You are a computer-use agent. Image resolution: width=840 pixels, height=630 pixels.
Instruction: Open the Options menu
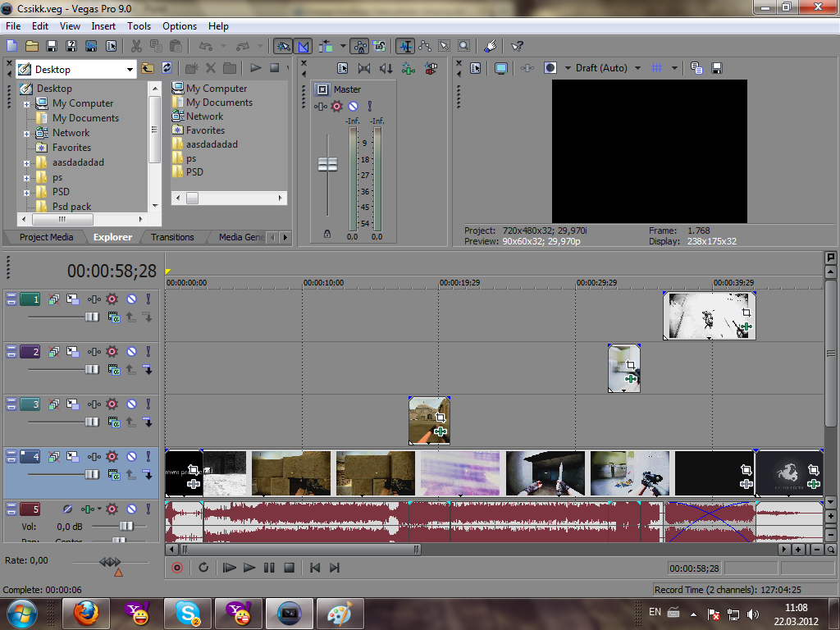coord(180,25)
